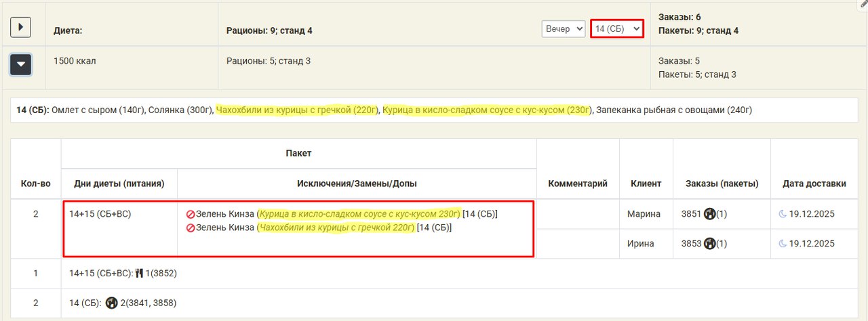Click moon icon in Марина's delivery date

(783, 214)
